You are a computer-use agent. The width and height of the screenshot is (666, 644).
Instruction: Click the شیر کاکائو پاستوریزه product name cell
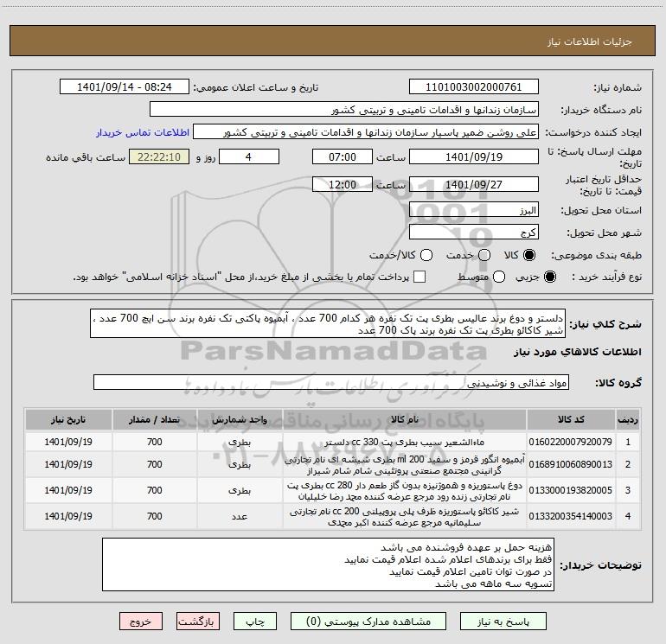pos(405,517)
